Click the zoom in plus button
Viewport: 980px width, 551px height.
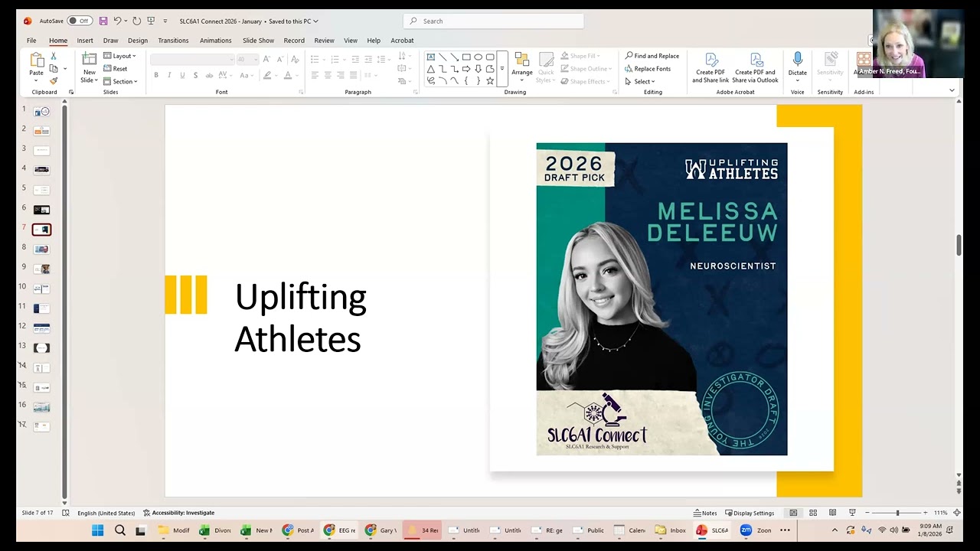pyautogui.click(x=926, y=513)
